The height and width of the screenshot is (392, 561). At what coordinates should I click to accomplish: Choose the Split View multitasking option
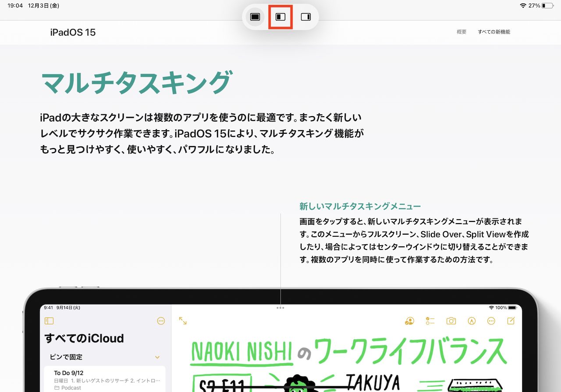pyautogui.click(x=280, y=17)
